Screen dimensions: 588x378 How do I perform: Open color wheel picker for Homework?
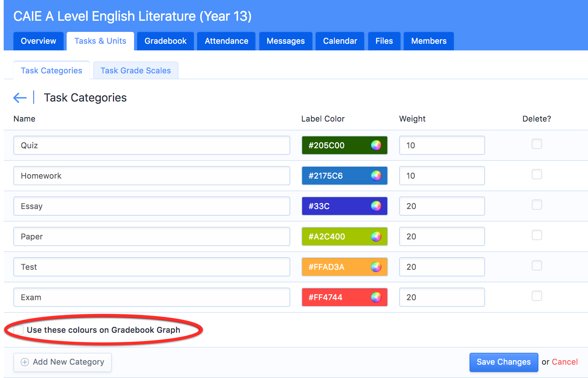point(376,176)
